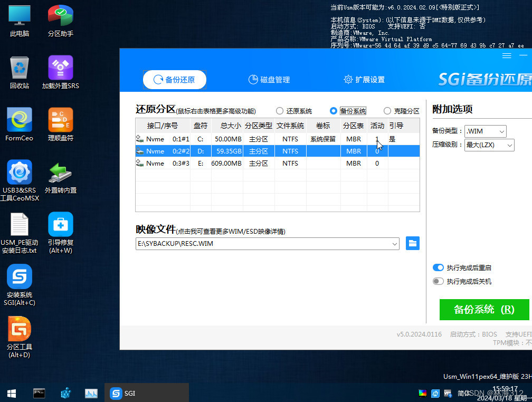
Task: Select the 609.00MB size cell
Action: 227,164
